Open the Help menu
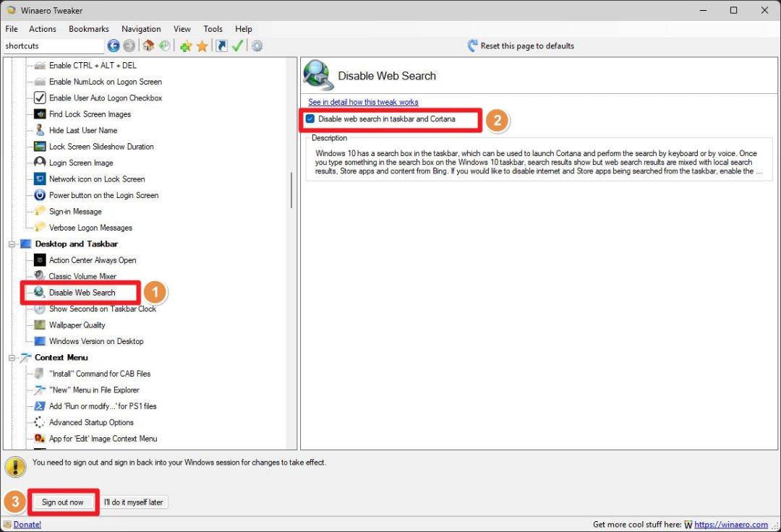The height and width of the screenshot is (532, 781). [x=244, y=29]
